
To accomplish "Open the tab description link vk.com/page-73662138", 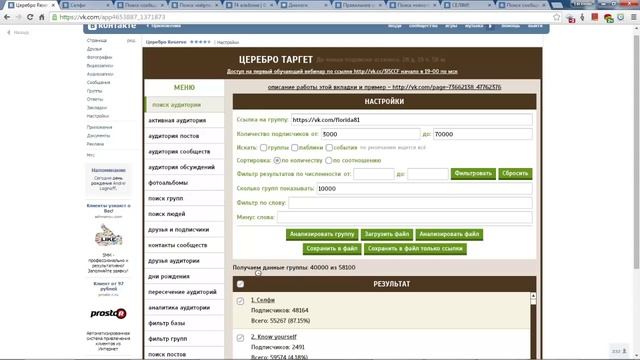I will (384, 87).
